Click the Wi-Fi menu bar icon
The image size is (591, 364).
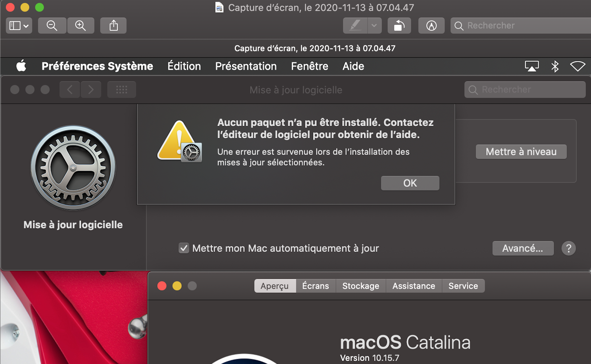click(x=578, y=66)
